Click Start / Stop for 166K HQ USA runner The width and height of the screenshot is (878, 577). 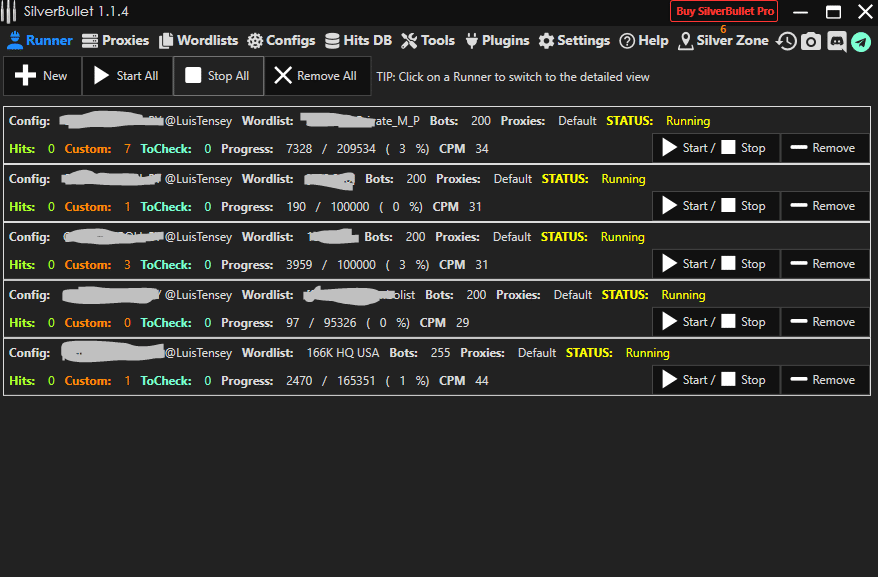(716, 380)
